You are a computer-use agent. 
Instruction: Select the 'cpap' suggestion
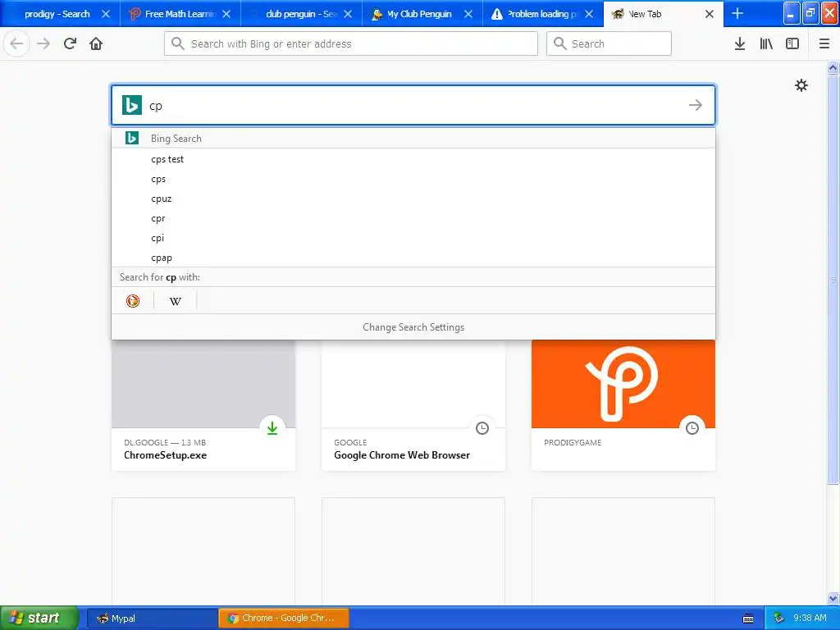(413, 258)
